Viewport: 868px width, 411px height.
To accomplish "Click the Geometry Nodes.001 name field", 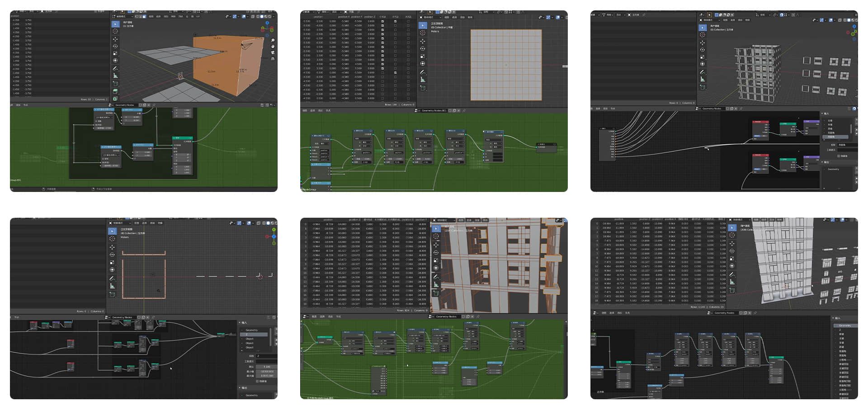I will [x=434, y=110].
